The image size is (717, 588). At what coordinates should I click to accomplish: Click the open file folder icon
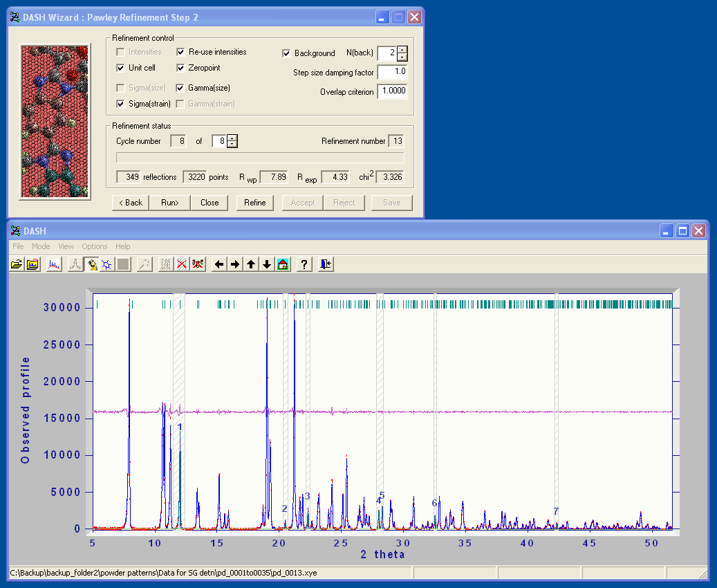[x=17, y=264]
